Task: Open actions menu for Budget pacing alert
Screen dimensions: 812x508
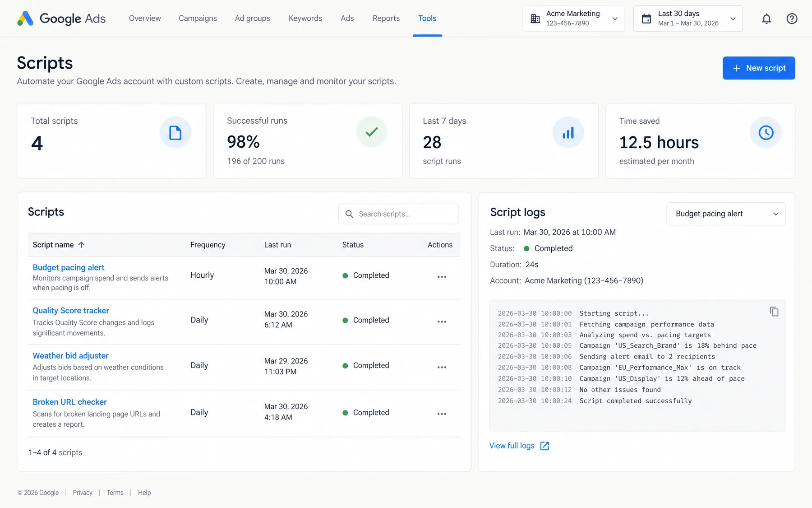Action: click(x=442, y=276)
